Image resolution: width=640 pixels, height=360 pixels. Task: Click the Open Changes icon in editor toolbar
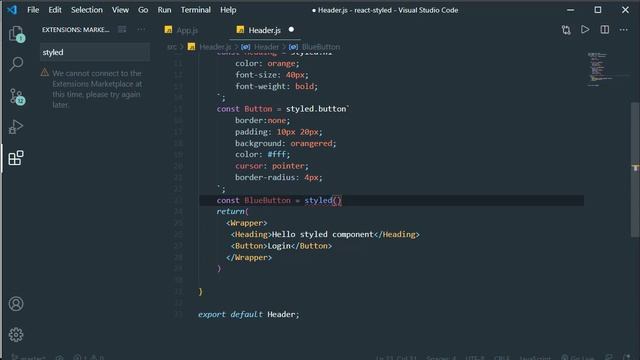click(x=566, y=30)
